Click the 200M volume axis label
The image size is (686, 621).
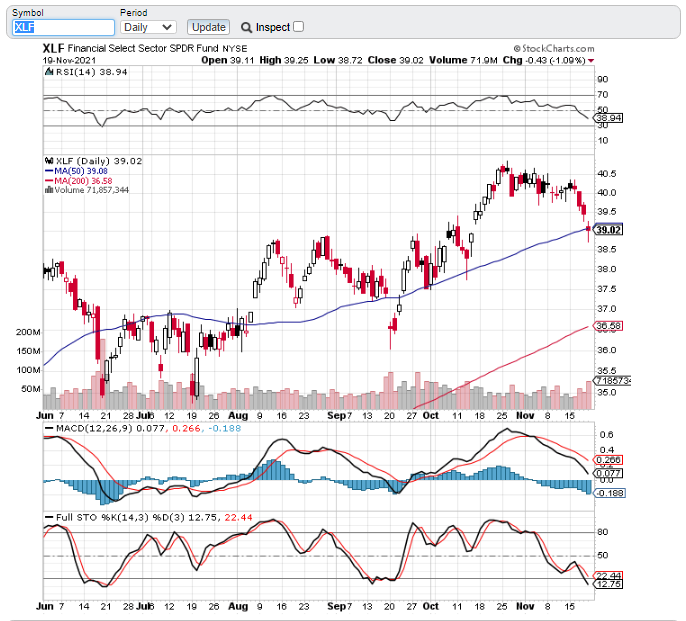[x=28, y=332]
